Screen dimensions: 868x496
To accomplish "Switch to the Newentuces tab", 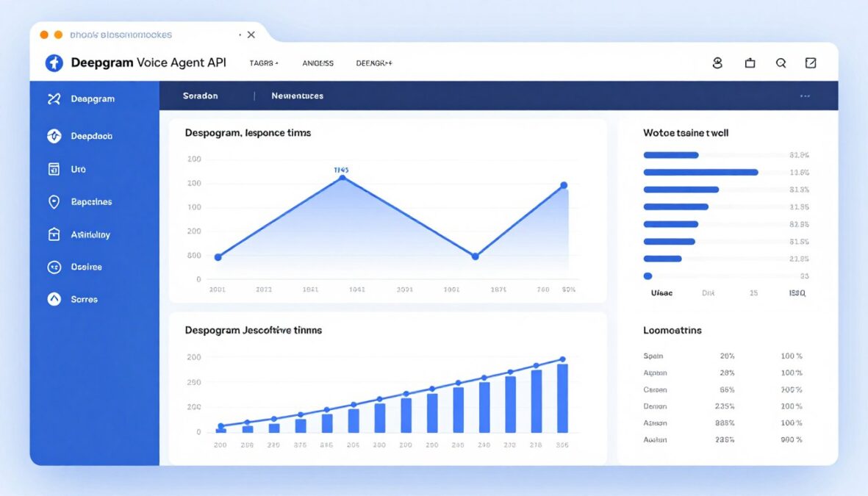I will [297, 96].
